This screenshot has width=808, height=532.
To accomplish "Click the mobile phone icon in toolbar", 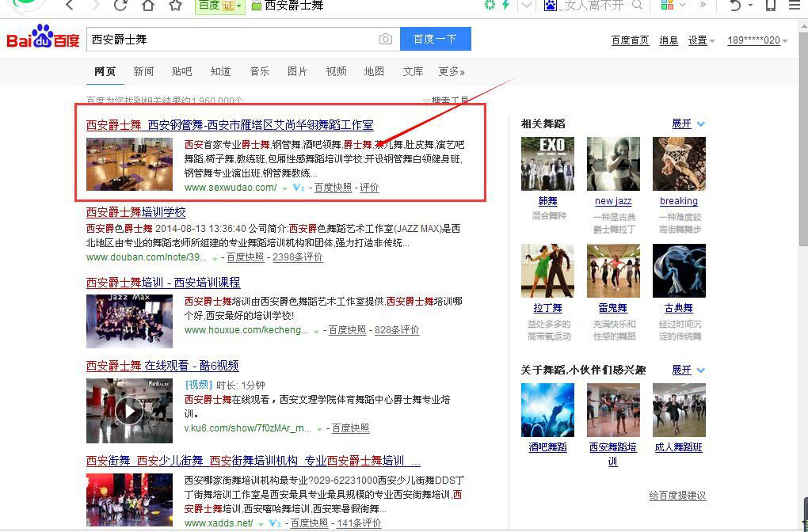I will tap(771, 6).
